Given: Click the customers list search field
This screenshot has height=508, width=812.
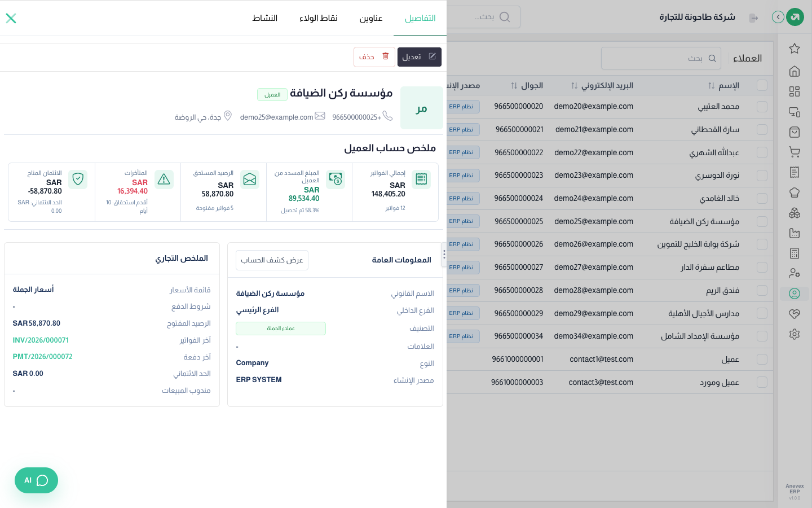Looking at the screenshot, I should coord(661,58).
